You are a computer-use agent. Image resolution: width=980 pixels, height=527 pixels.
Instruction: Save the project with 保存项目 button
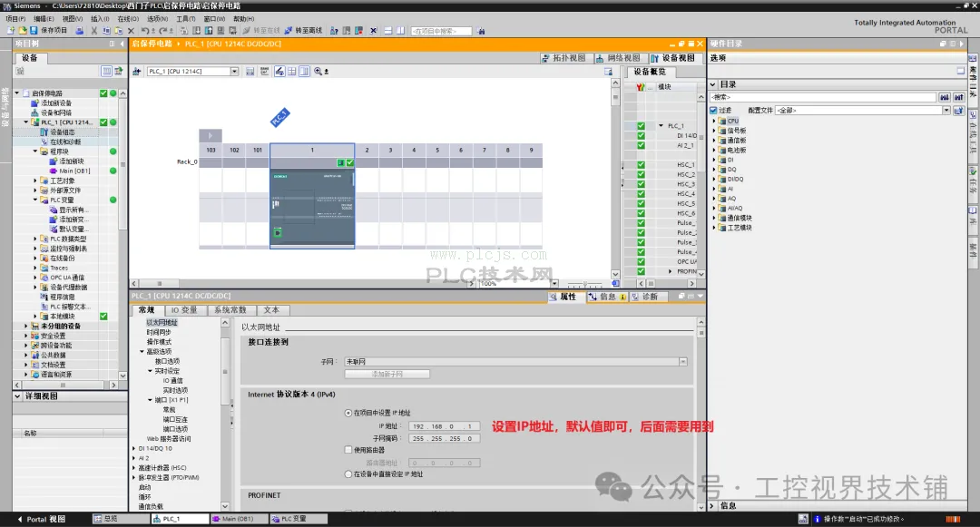[x=49, y=30]
